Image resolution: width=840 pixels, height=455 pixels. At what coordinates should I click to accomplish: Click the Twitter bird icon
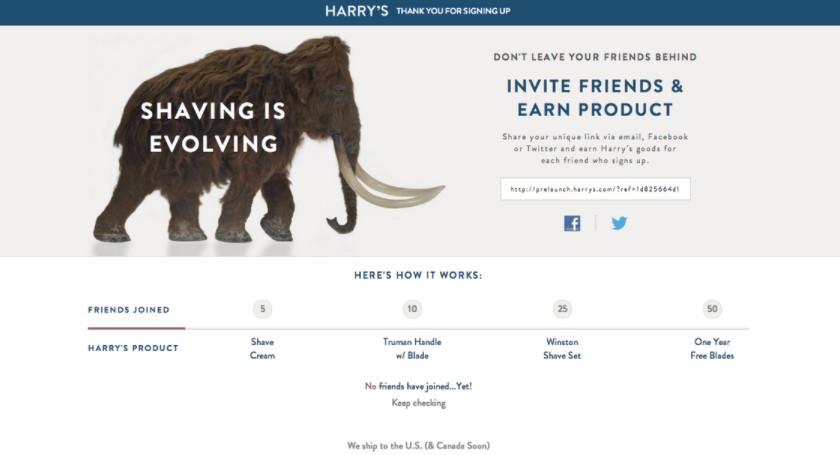619,223
